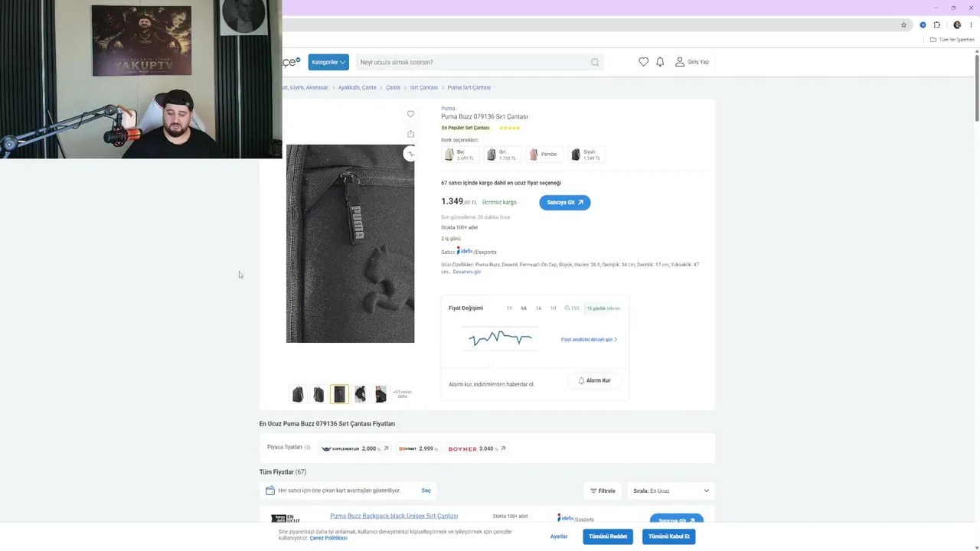
Task: Click 'Tümünü Kabul Et' cookie button
Action: (669, 536)
